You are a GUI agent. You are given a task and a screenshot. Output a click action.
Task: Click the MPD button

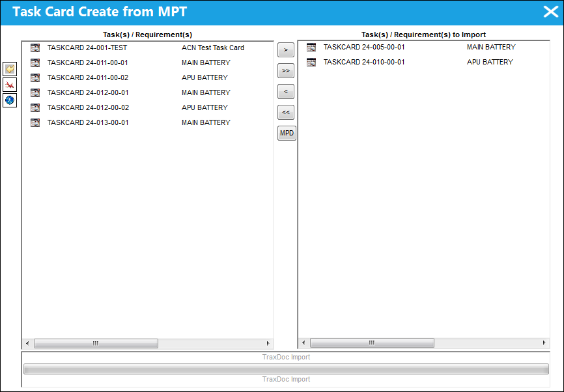pos(287,133)
